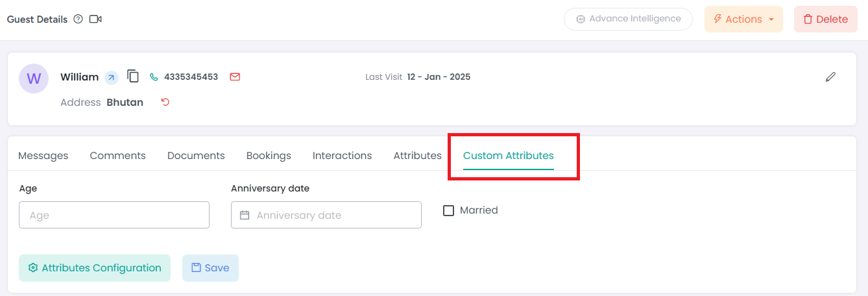Focus the Age input field
The height and width of the screenshot is (296, 868).
(x=114, y=215)
